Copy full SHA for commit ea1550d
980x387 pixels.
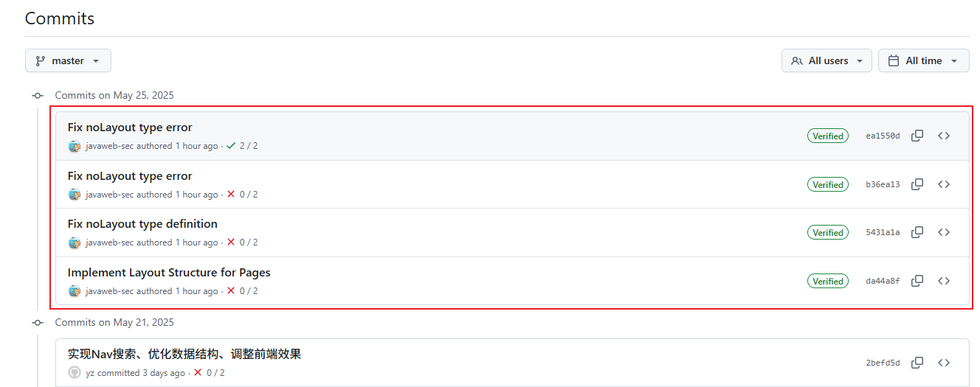coord(917,136)
